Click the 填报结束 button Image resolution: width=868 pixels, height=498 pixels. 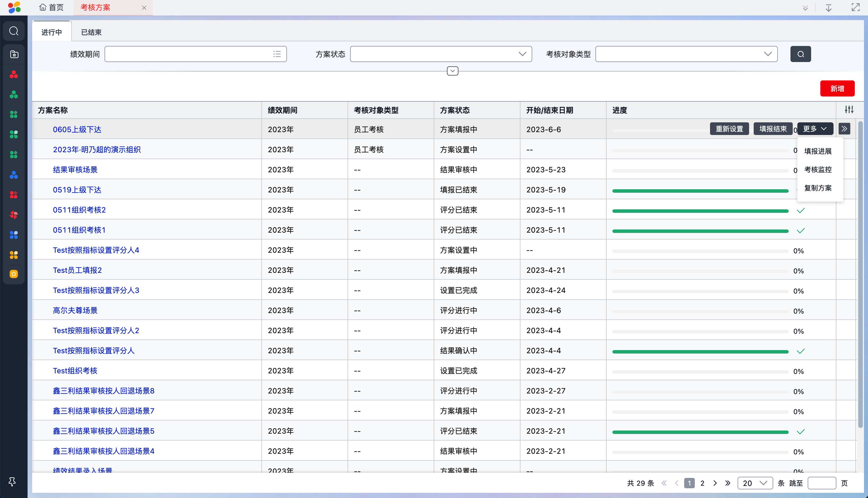click(773, 129)
